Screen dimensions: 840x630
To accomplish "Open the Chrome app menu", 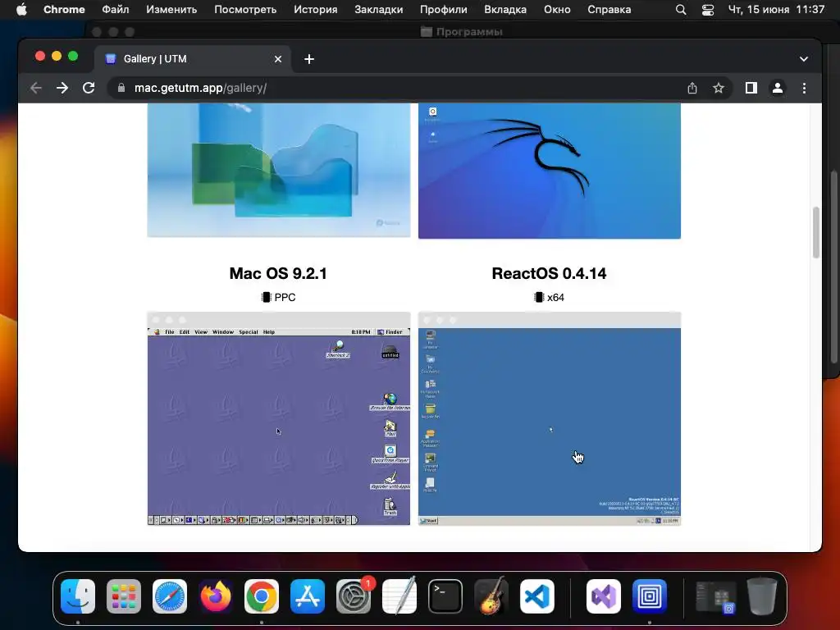I will [64, 10].
